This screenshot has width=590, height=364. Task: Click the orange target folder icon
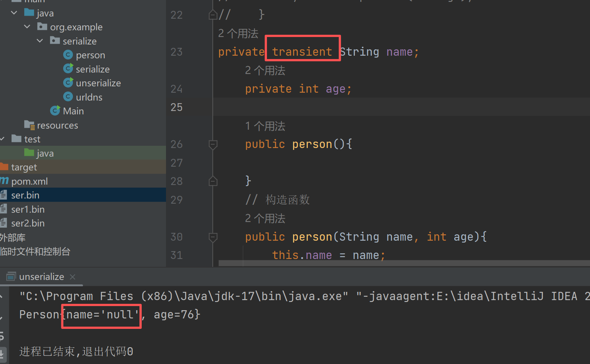4,167
